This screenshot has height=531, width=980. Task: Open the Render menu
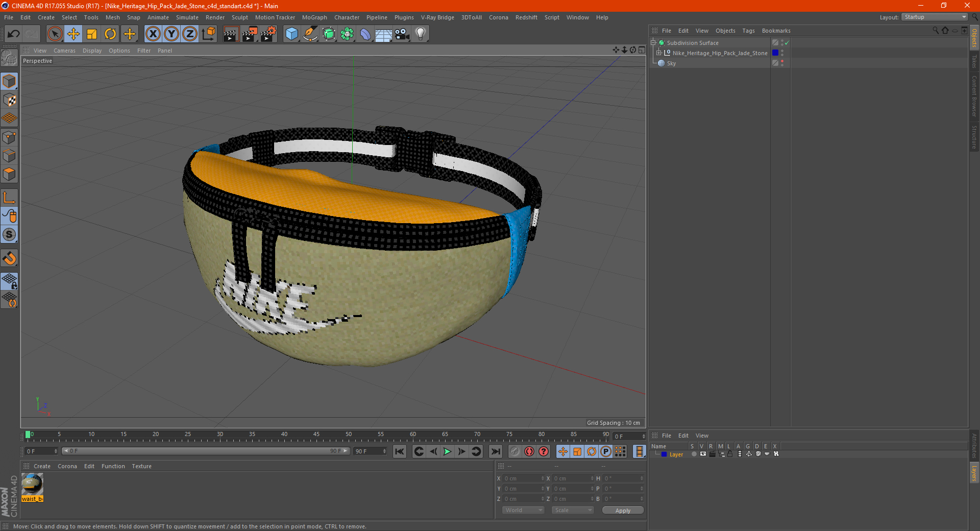[215, 17]
